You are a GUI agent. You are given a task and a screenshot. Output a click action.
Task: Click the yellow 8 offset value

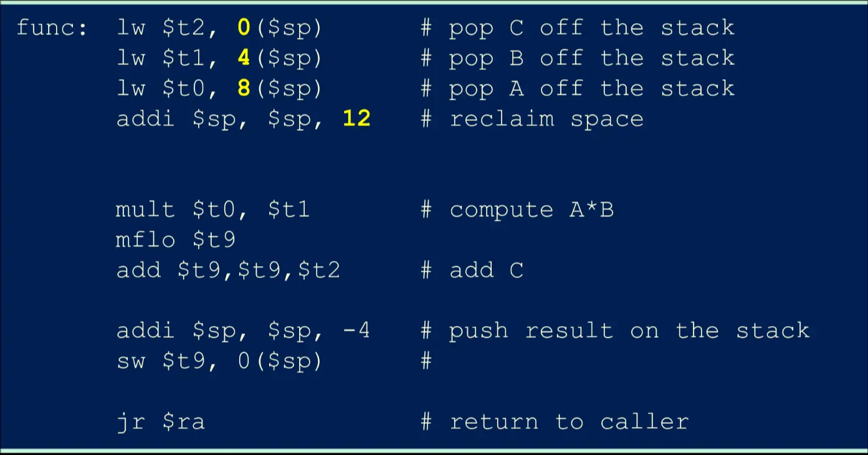244,89
